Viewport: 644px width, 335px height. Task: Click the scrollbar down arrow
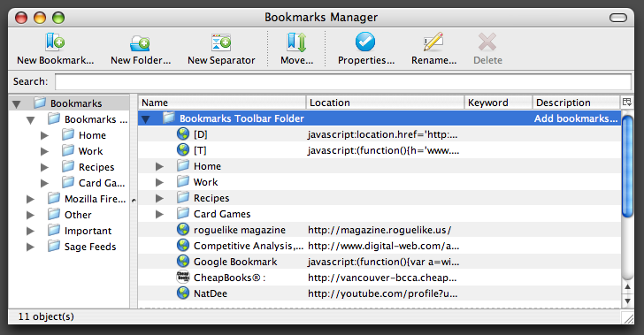[627, 301]
